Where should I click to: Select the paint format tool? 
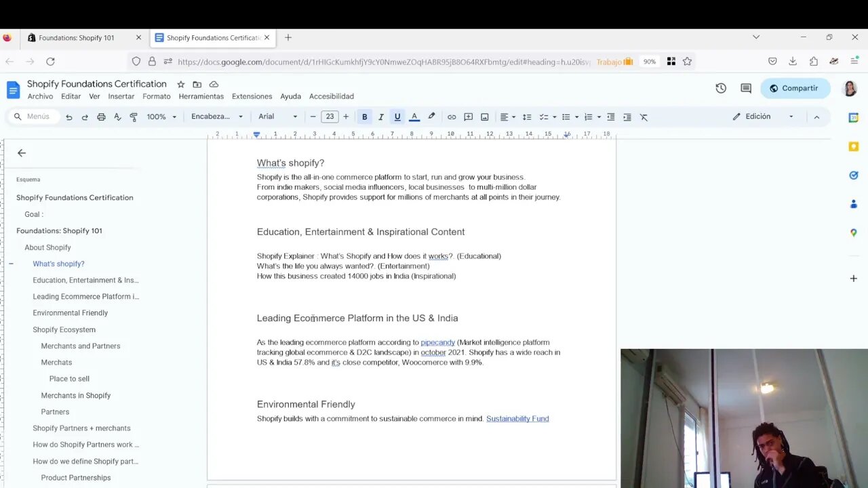134,117
